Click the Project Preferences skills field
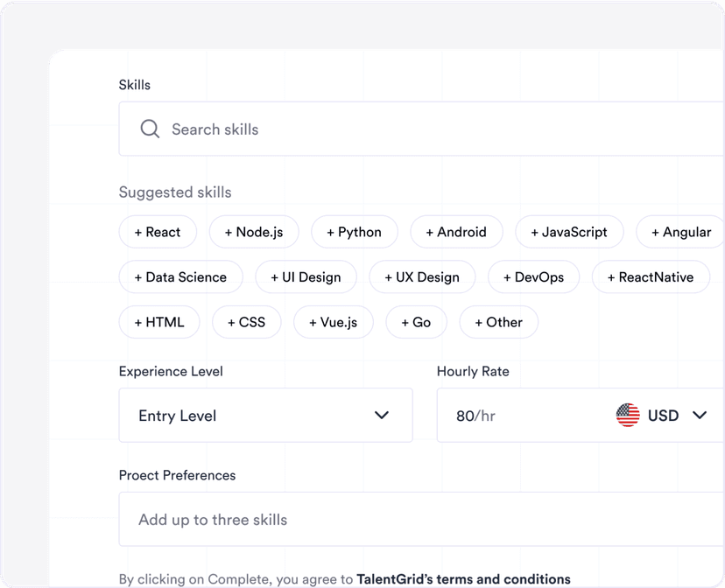 pyautogui.click(x=420, y=520)
